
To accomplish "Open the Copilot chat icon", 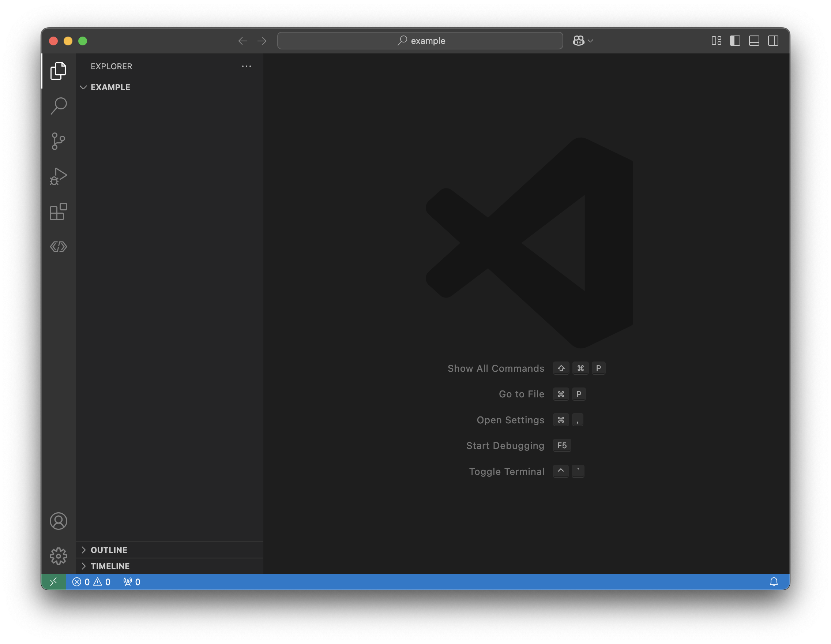I will pyautogui.click(x=578, y=41).
